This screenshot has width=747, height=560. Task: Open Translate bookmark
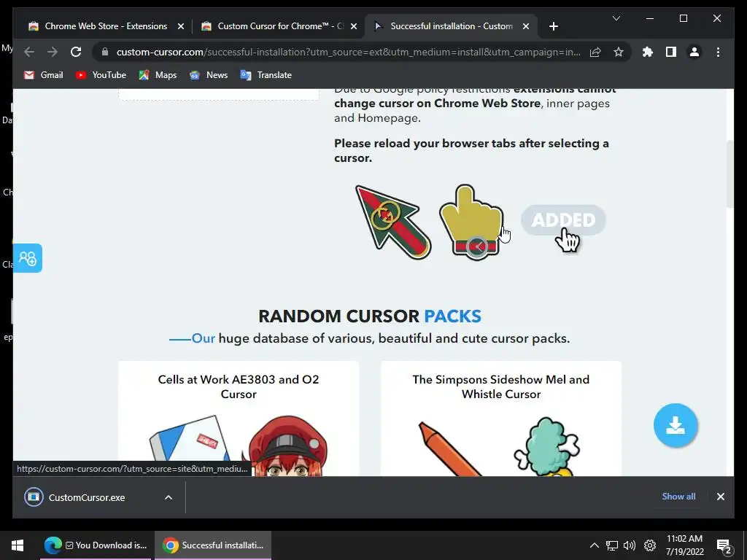[266, 75]
